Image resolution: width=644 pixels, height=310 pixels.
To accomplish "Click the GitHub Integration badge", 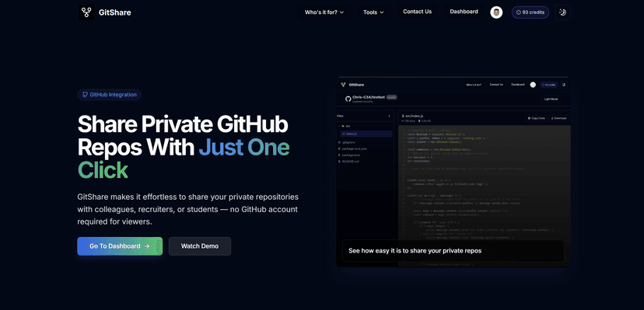I will [109, 95].
